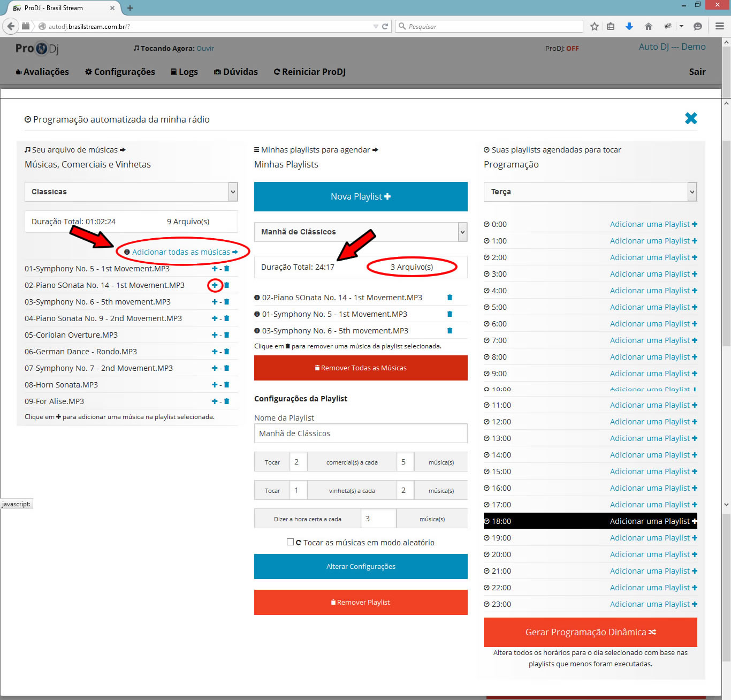Open the Logs menu item
The image size is (731, 700).
(184, 72)
